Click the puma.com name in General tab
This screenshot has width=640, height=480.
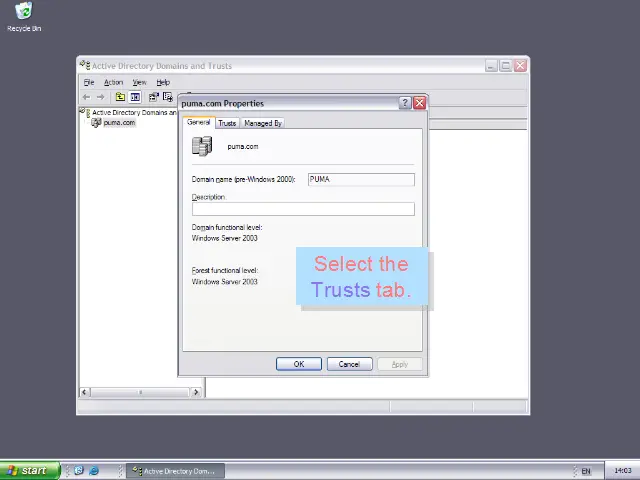243,147
